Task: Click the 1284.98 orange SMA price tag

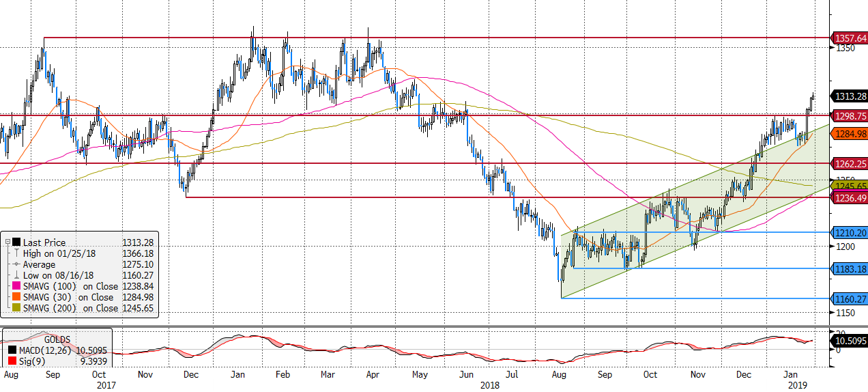Action: pos(848,134)
